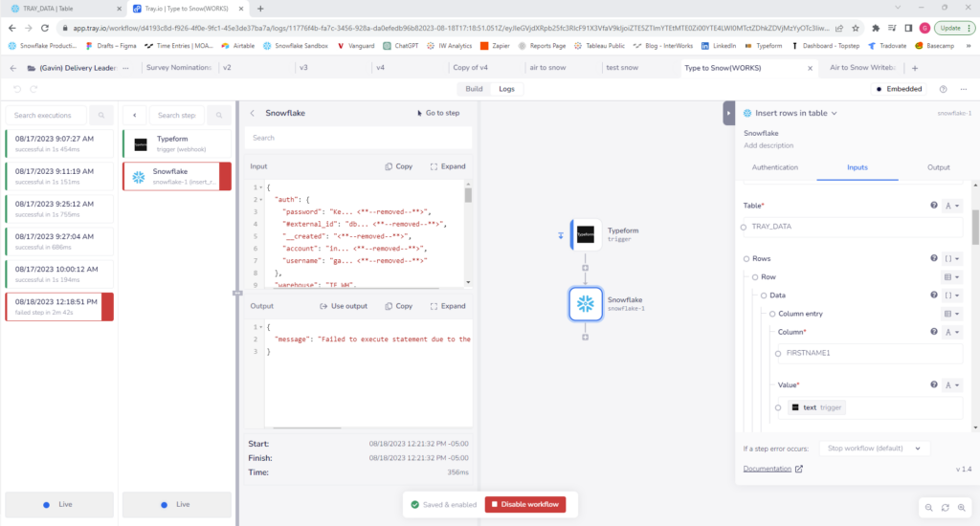
Task: Add a new workflow tab
Action: click(915, 68)
